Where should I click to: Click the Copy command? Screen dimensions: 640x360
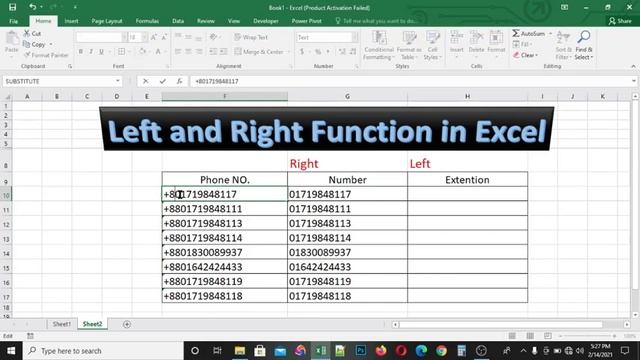point(34,44)
